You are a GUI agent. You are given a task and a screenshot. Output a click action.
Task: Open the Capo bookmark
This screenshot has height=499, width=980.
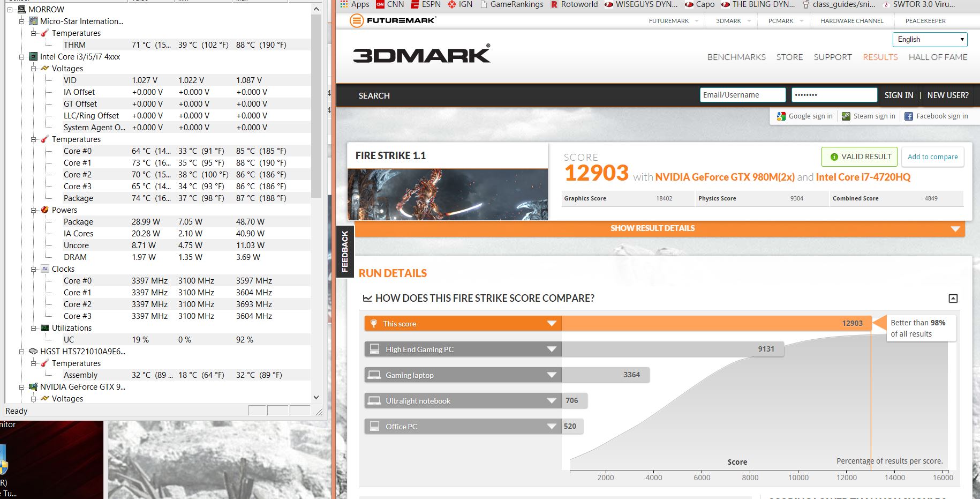[x=699, y=4]
